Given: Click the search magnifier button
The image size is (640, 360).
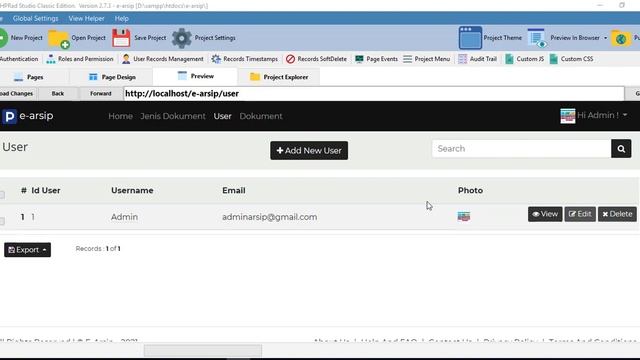Looking at the screenshot, I should coord(621,149).
